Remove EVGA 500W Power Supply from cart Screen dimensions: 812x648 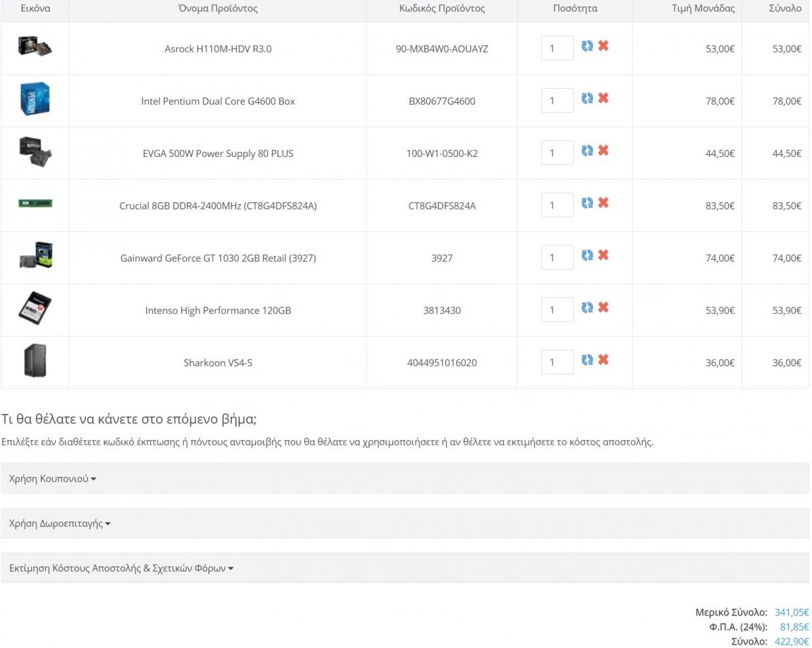tap(604, 150)
